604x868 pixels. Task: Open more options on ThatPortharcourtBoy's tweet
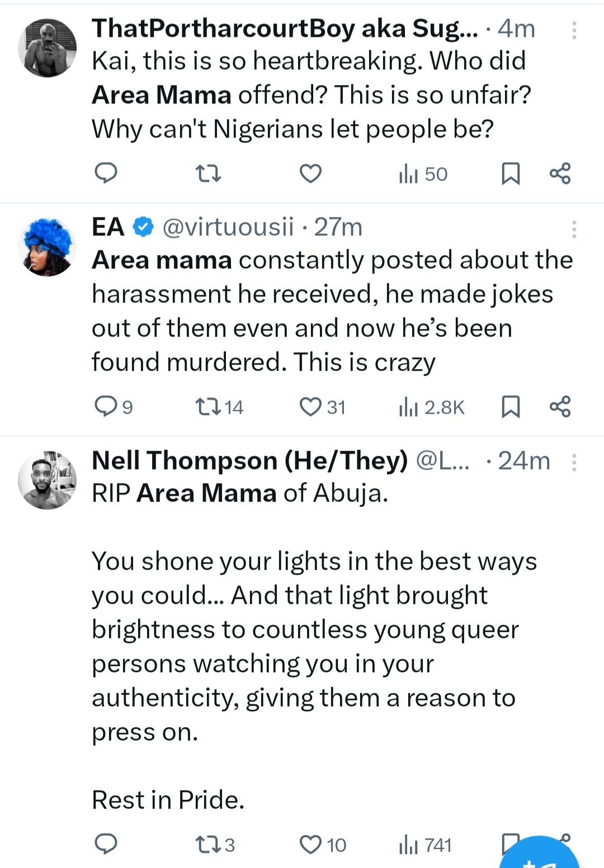574,30
